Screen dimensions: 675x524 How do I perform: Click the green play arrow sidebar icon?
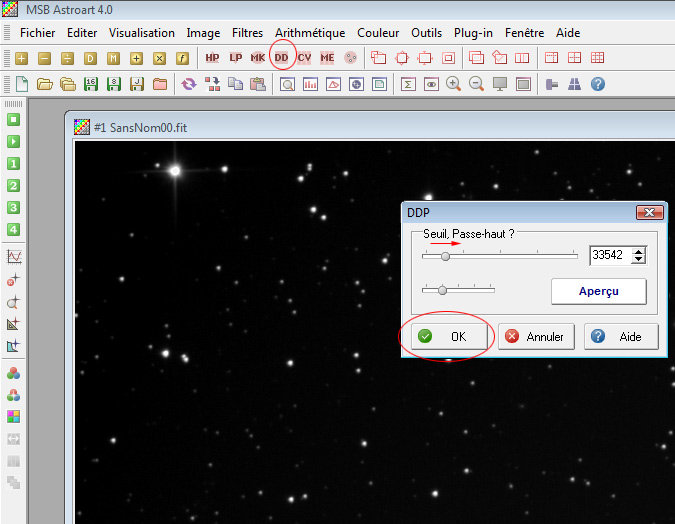click(x=13, y=142)
